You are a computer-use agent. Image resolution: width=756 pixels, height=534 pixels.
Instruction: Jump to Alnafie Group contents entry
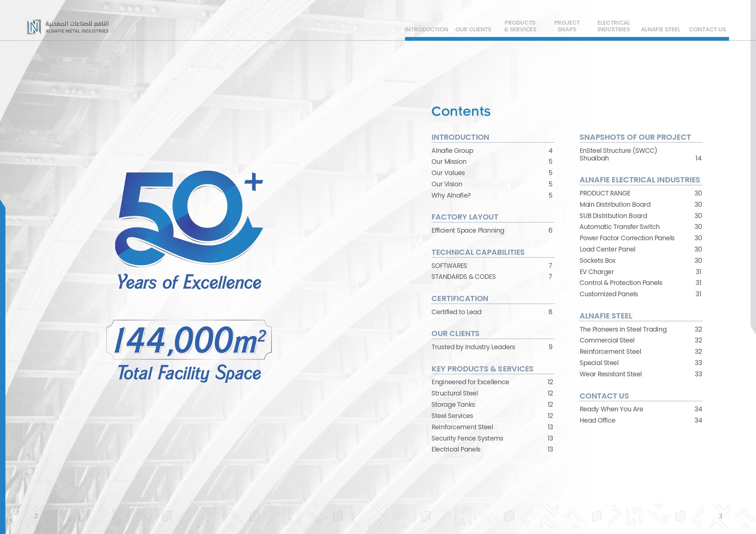pyautogui.click(x=452, y=150)
